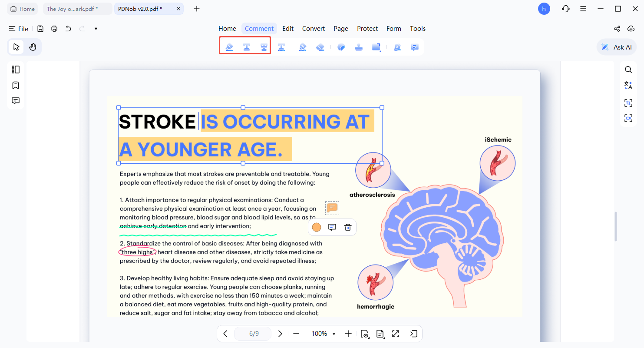Select the Stamp tool

point(358,46)
